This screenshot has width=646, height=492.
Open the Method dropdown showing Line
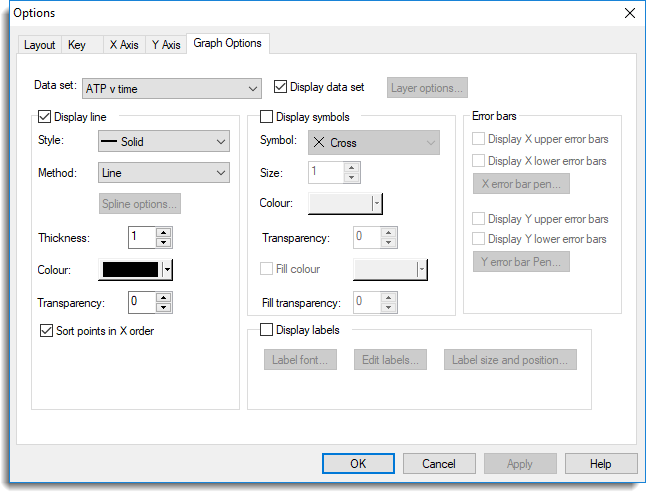[164, 173]
